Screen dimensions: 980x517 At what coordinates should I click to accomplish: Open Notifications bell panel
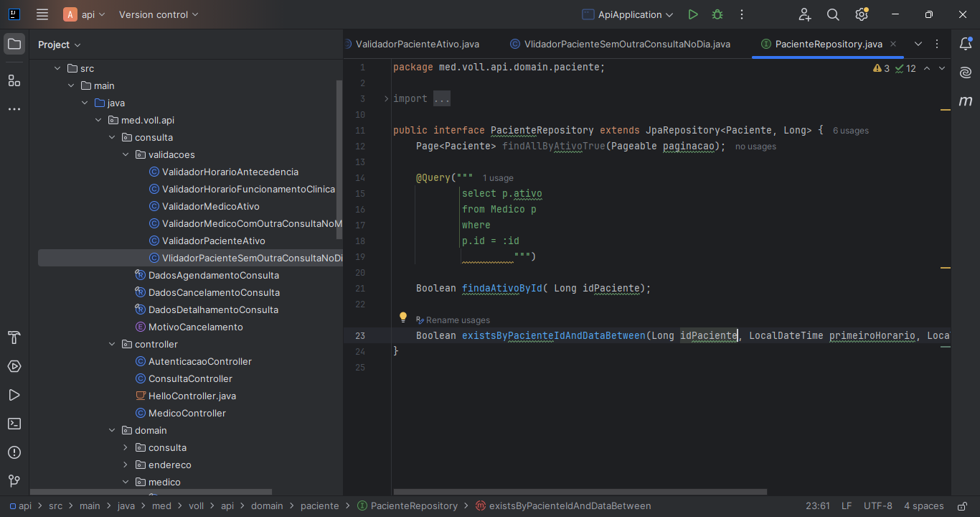click(x=966, y=45)
